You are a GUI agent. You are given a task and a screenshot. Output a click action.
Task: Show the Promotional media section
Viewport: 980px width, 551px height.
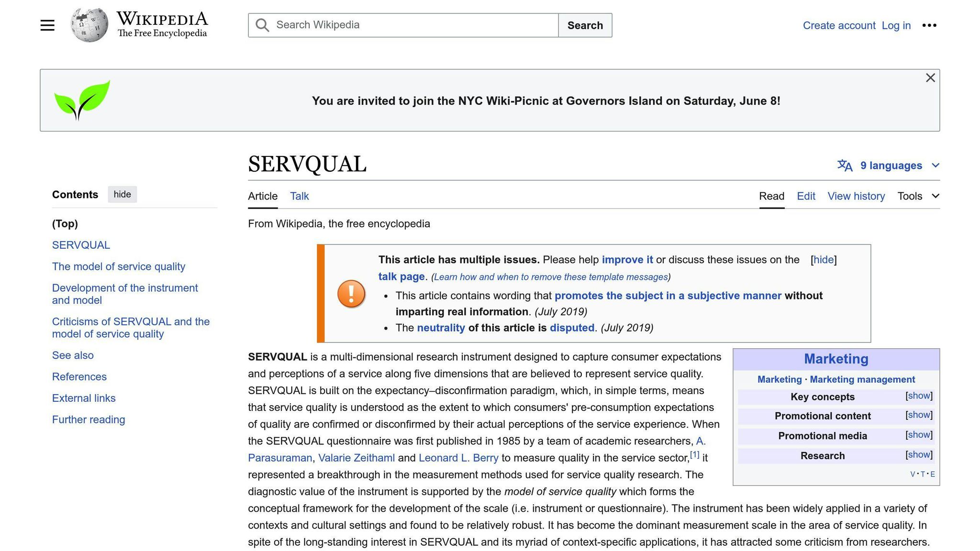pyautogui.click(x=919, y=435)
